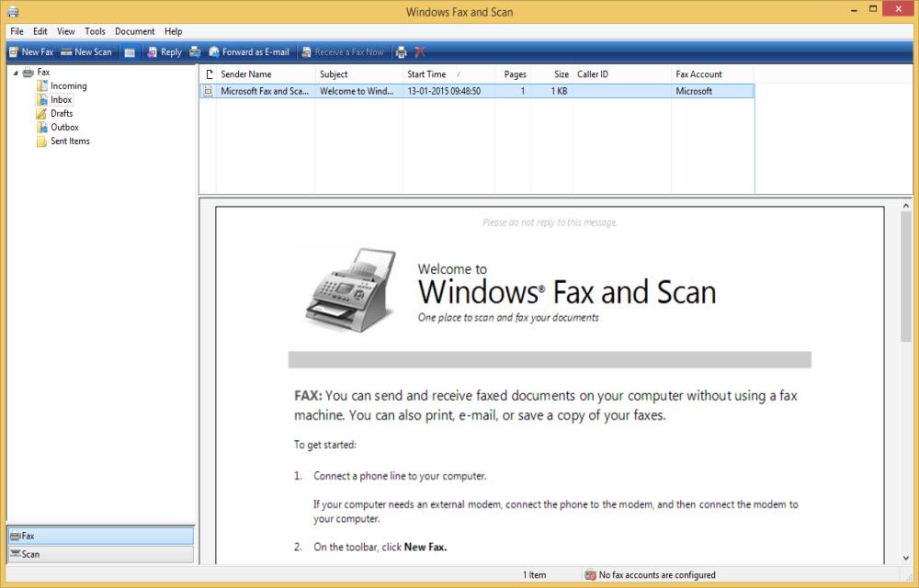Click the preview scrollbar down arrow
This screenshot has width=919, height=588.
[x=905, y=558]
